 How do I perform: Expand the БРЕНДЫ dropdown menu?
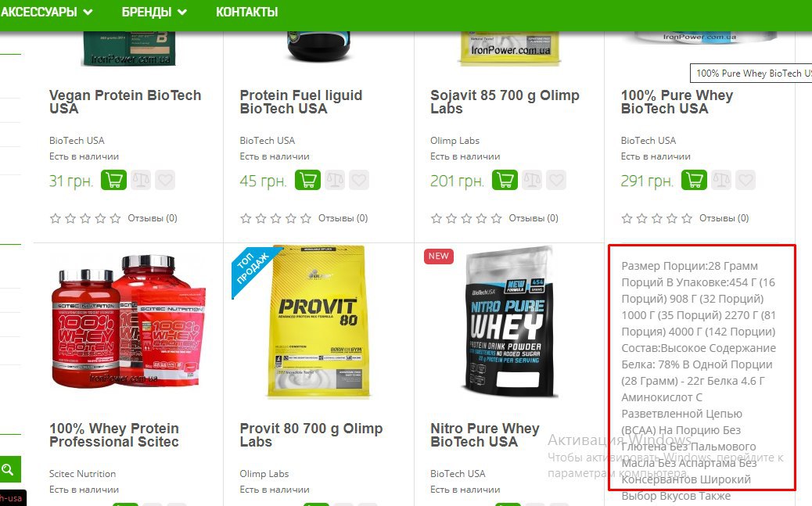click(154, 12)
